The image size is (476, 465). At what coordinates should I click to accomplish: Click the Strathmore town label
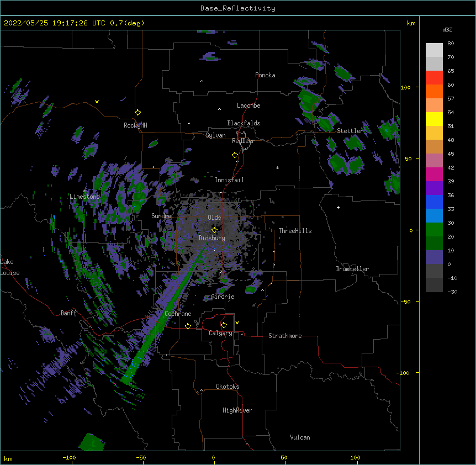(x=285, y=336)
